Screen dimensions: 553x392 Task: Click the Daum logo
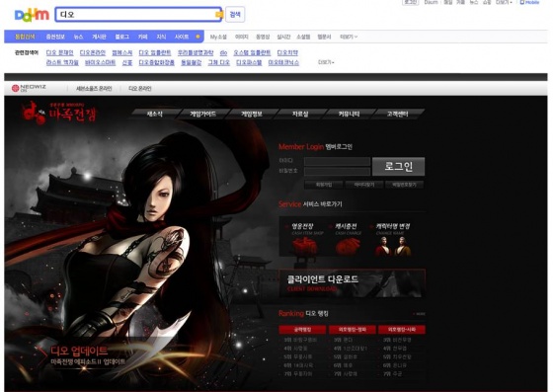point(32,15)
